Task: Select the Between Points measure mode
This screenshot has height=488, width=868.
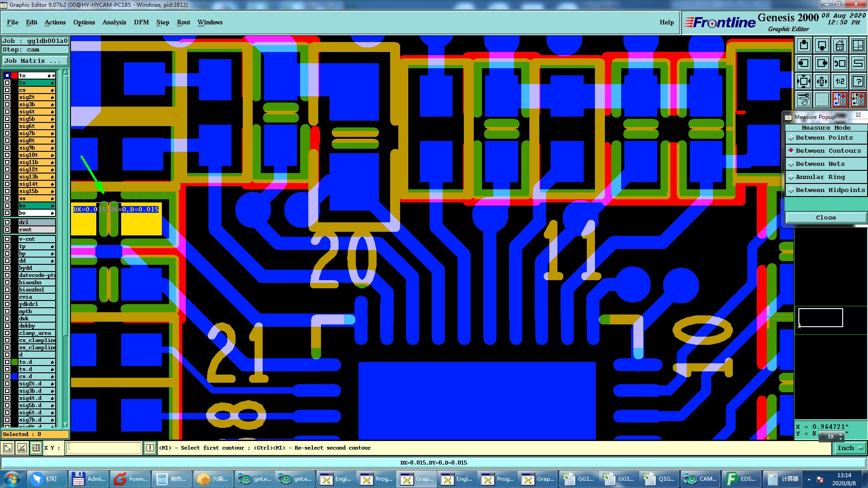Action: 824,138
